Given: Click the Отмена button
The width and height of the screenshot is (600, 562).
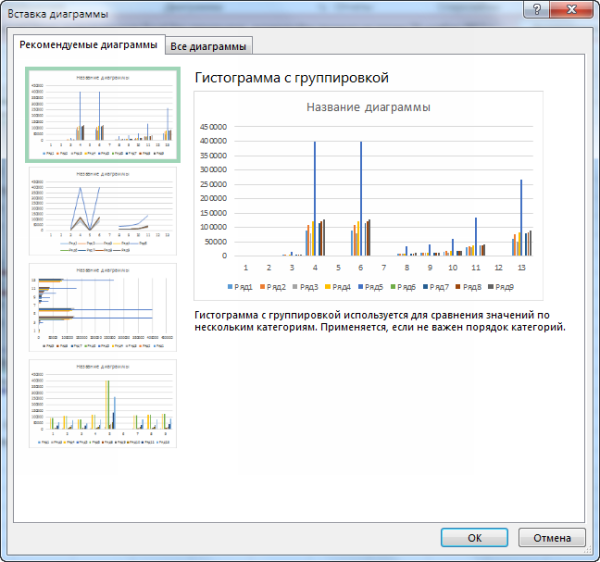Looking at the screenshot, I should click(x=551, y=537).
